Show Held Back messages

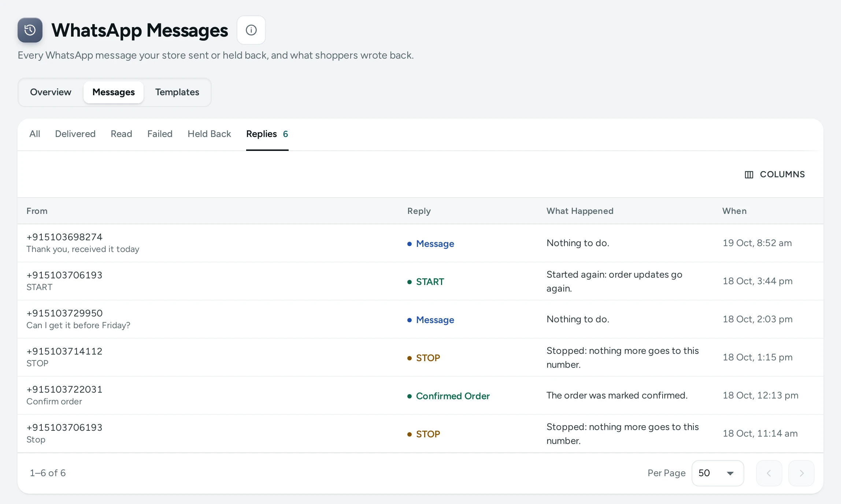209,134
